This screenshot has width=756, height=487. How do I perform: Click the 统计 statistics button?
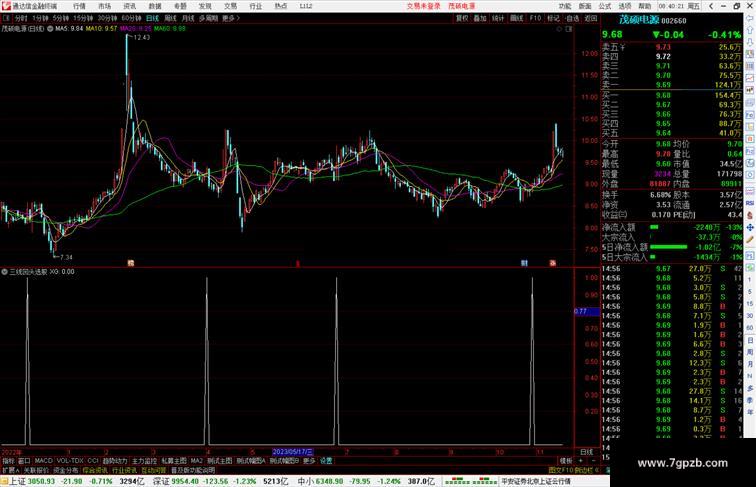(498, 18)
